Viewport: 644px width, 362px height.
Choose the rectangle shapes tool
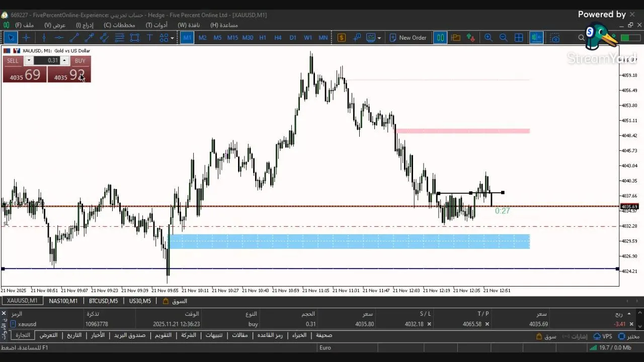coord(134,38)
